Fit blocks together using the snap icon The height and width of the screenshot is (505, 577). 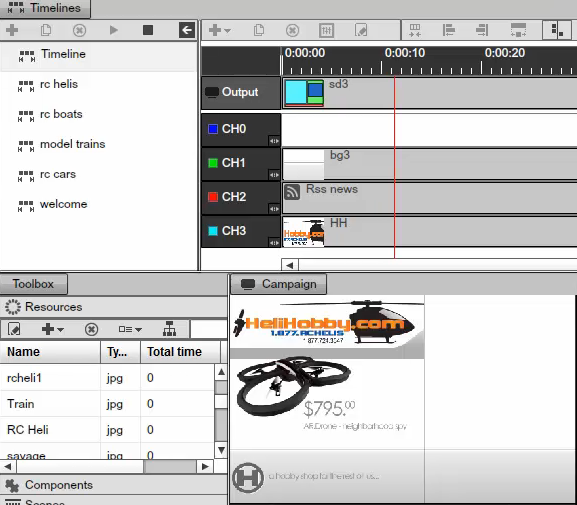(x=415, y=30)
